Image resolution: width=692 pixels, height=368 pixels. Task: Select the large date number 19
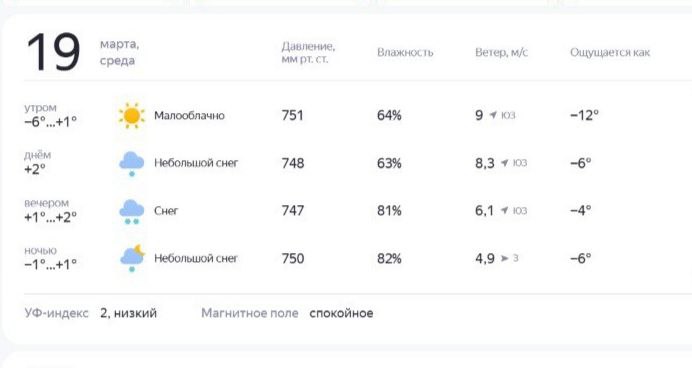[53, 52]
